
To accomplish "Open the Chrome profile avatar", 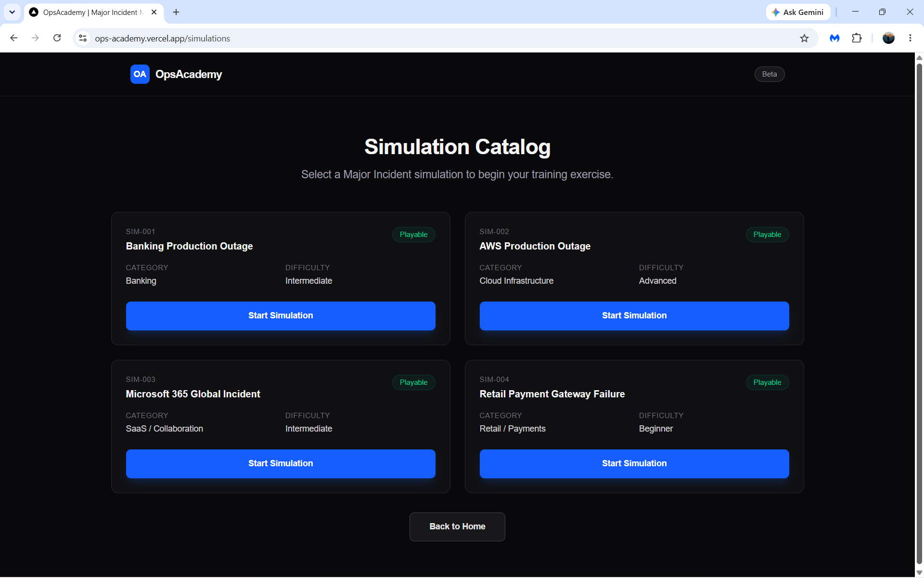I will (888, 38).
